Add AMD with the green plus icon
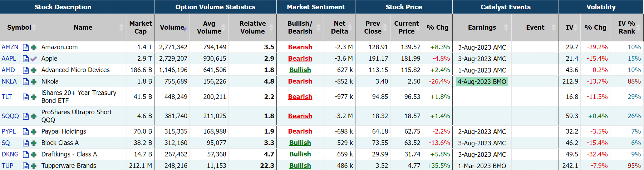 click(34, 70)
